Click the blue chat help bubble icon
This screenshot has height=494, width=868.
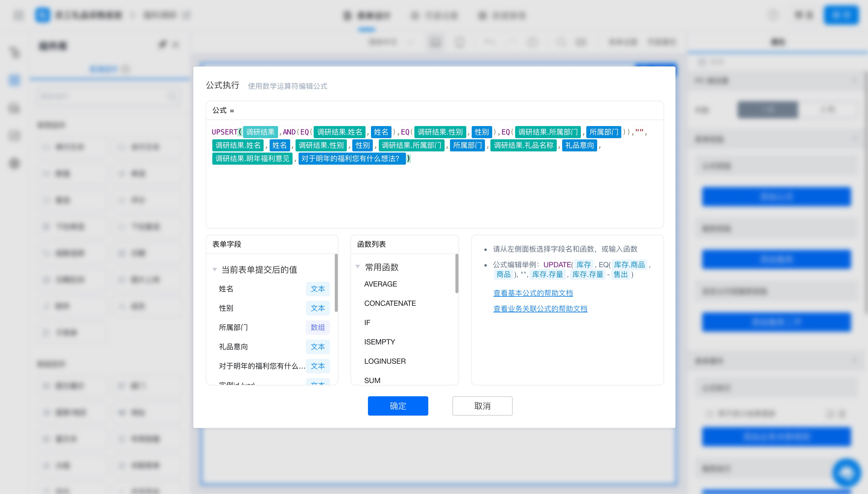point(847,473)
